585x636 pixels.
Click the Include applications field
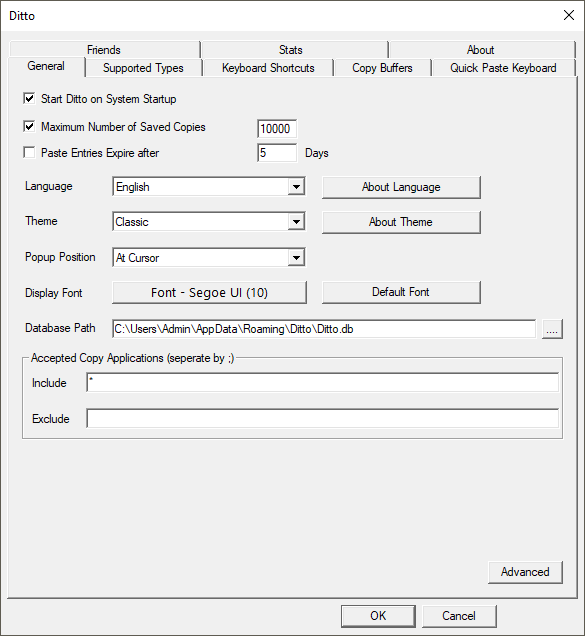tap(323, 382)
